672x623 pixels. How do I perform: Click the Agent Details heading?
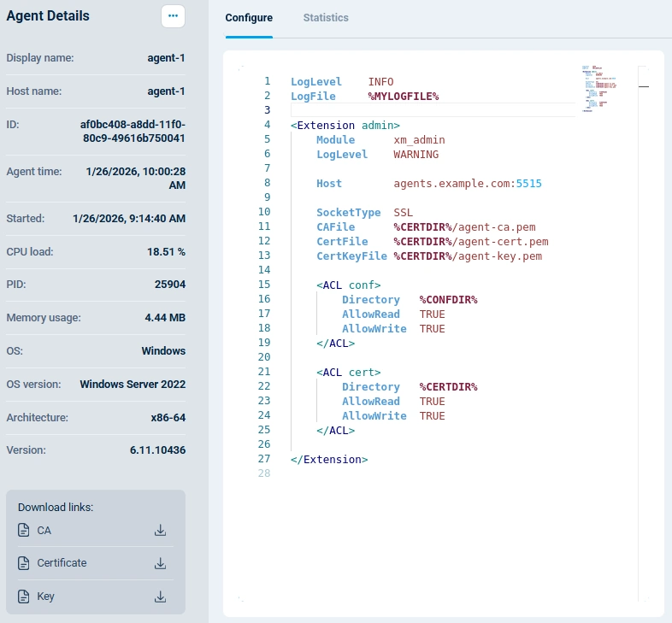tap(48, 16)
